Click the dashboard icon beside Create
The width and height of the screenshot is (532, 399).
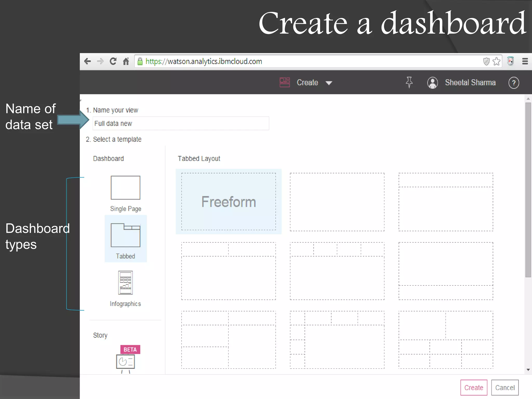(x=285, y=82)
